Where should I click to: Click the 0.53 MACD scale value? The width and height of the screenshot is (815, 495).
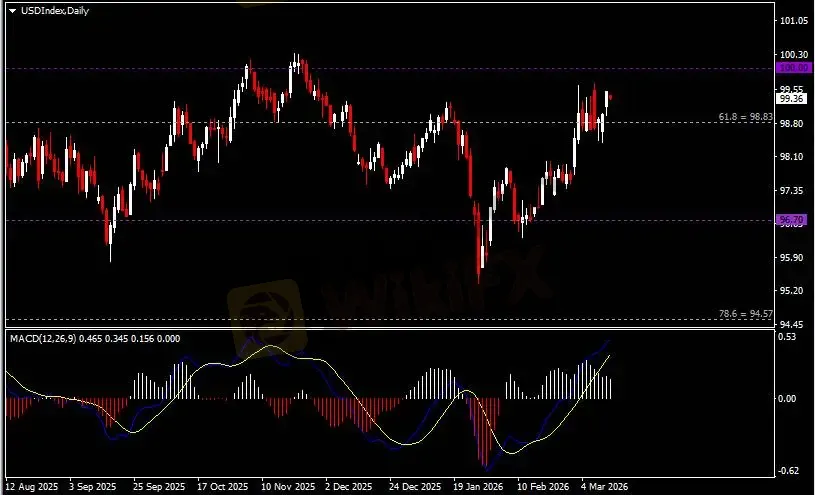coord(788,336)
